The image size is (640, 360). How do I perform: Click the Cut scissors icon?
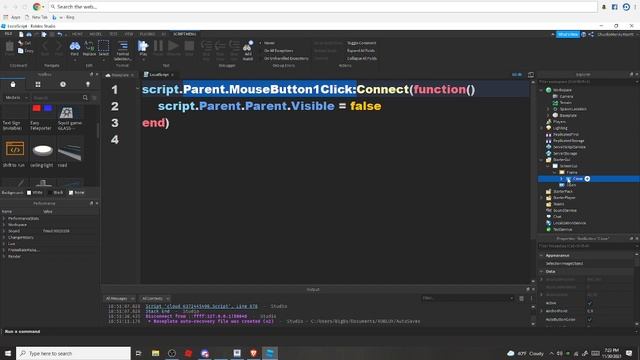[21, 43]
